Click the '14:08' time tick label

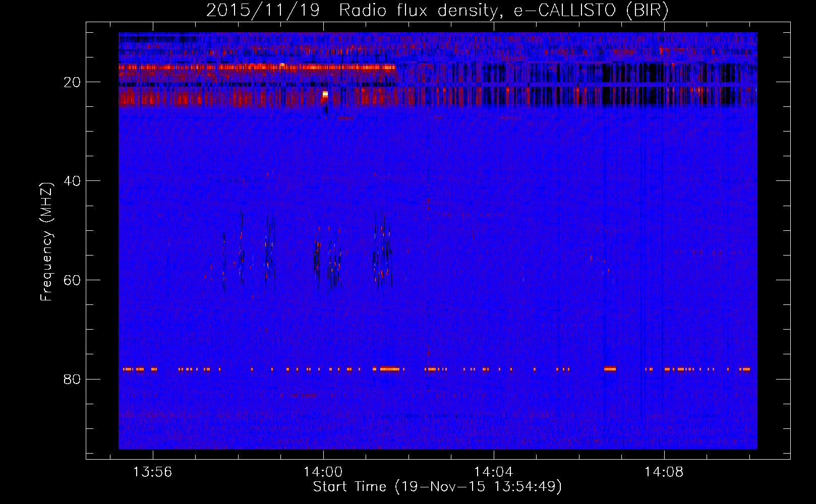664,472
